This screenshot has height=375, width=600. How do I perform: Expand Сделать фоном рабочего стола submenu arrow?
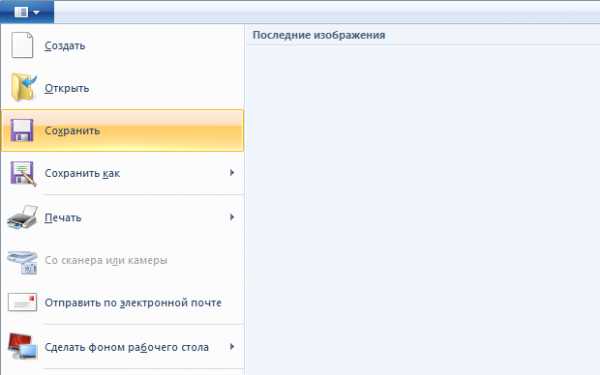232,347
